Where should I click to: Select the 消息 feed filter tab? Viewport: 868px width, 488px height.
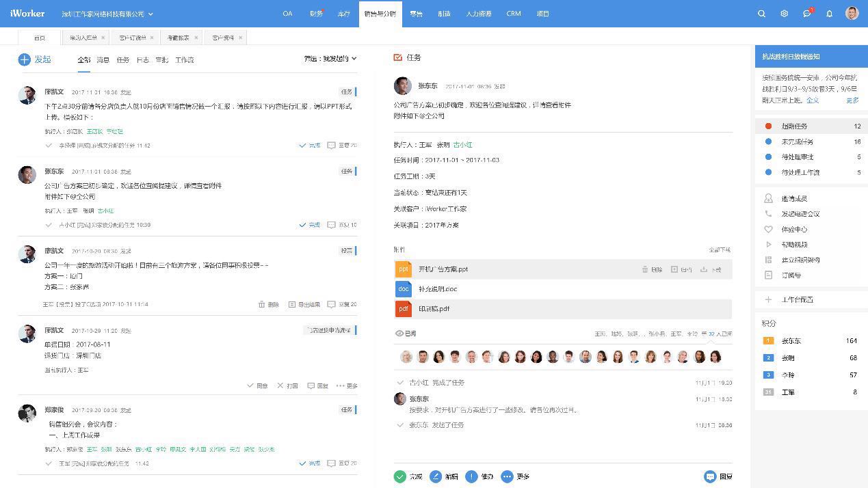pos(103,59)
